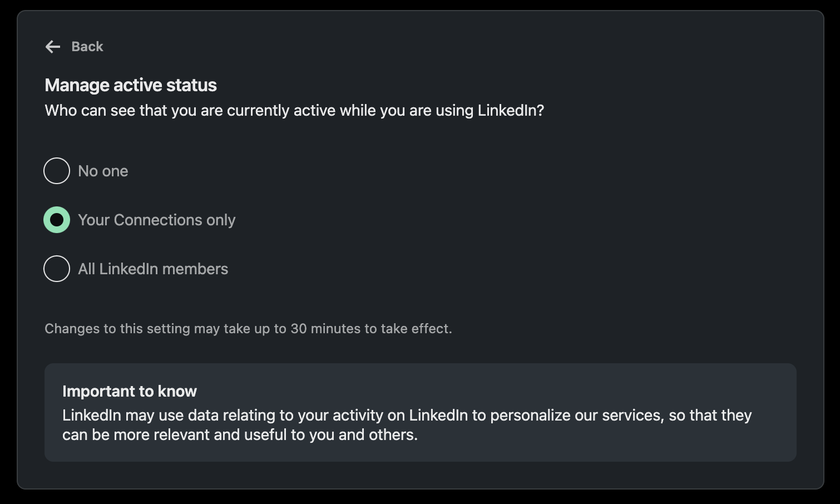The height and width of the screenshot is (504, 840).
Task: Click the LinkedIn personalization description text
Action: [x=406, y=424]
